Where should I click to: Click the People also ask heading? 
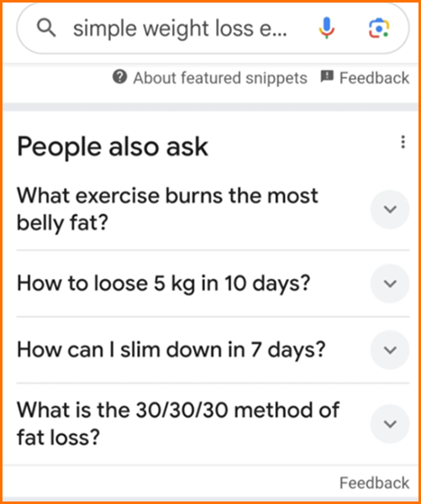(x=113, y=147)
